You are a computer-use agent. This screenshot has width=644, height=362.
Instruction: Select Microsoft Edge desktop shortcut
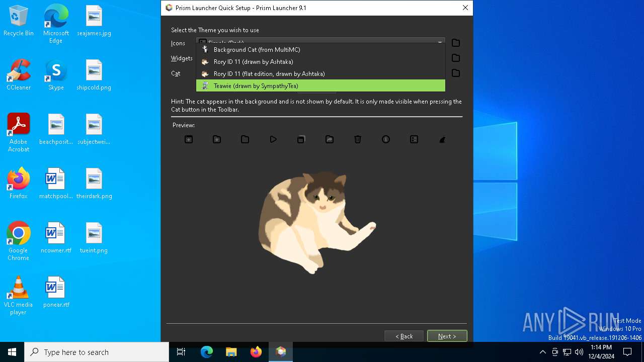[x=56, y=24]
